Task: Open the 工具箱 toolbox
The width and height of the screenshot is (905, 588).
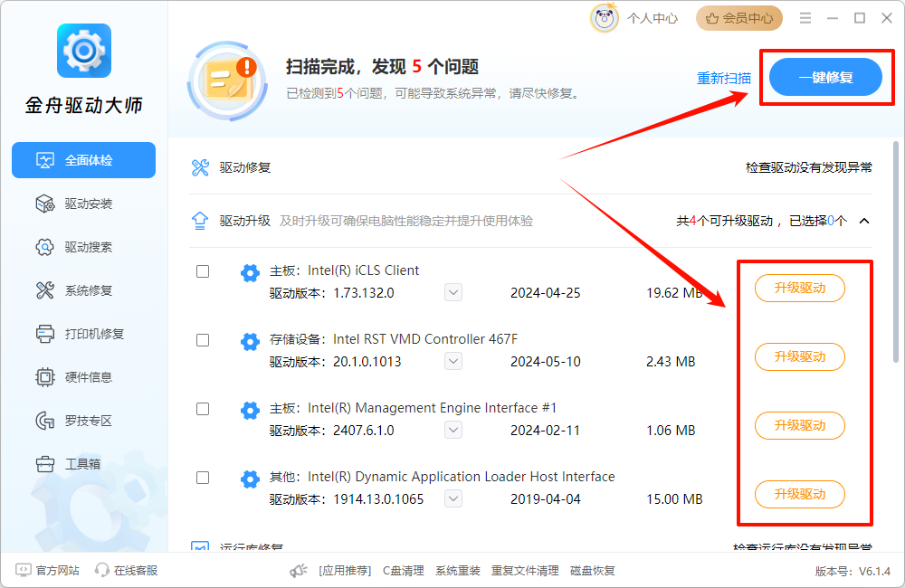Action: click(83, 463)
